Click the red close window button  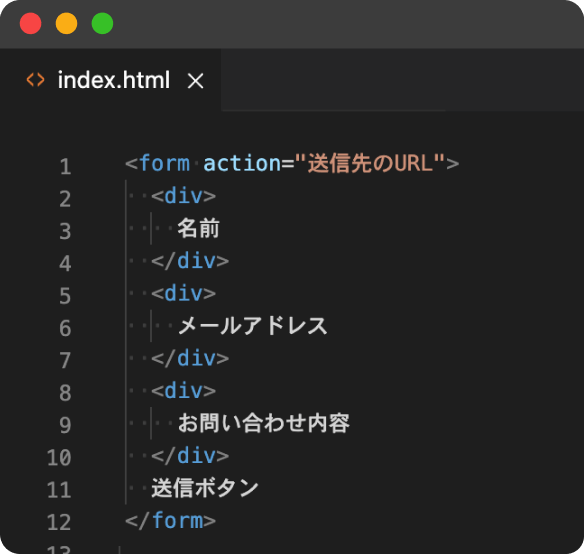(31, 23)
